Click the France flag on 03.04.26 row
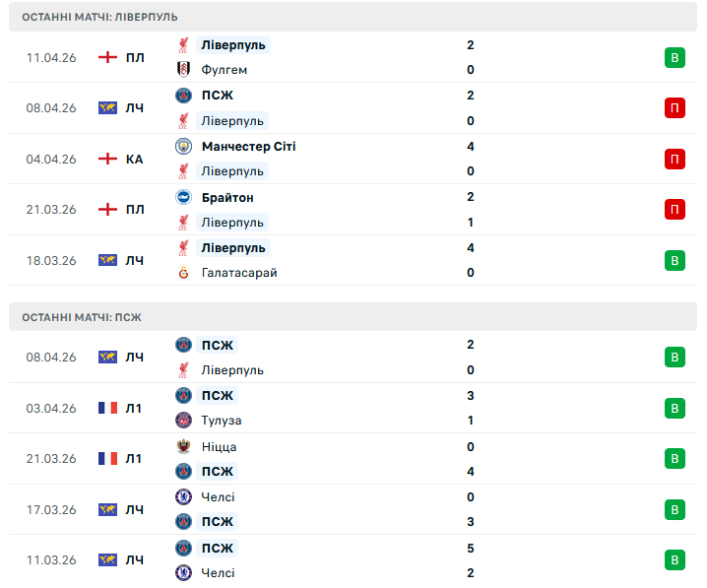This screenshot has width=707, height=588. [107, 408]
